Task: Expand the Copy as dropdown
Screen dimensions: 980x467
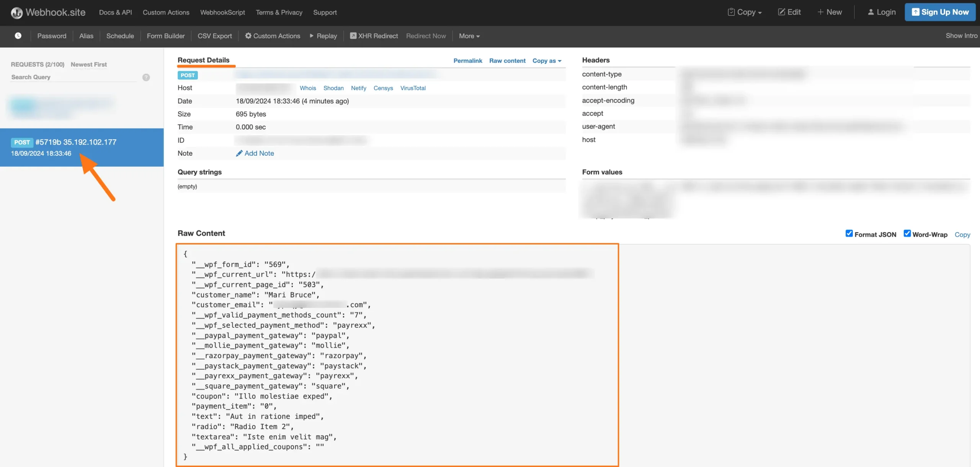Action: [547, 60]
